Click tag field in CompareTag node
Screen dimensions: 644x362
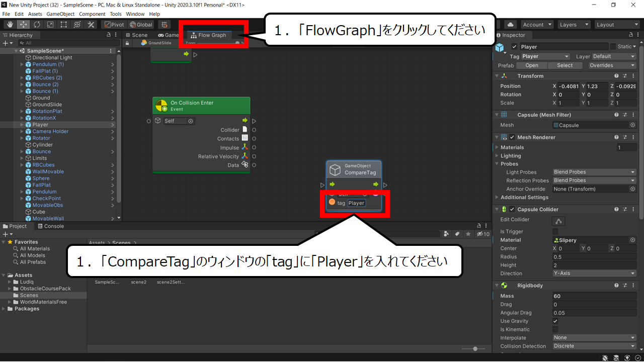point(356,203)
